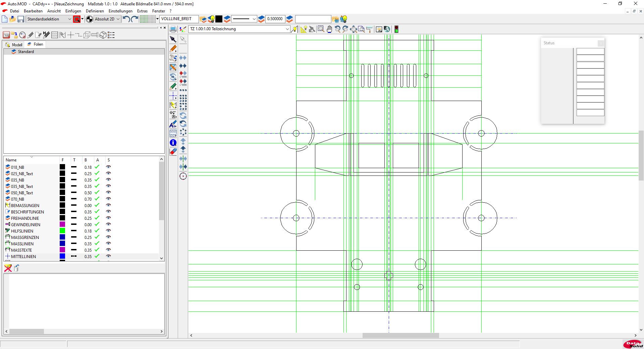Screen dimensions: 644x349
Task: Expand the TZ 1.00:1.00 Teilzeichnung dropdown
Action: [287, 29]
